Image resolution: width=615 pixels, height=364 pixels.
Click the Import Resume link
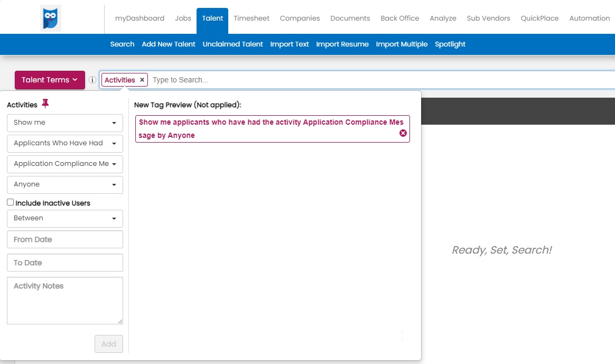point(342,44)
